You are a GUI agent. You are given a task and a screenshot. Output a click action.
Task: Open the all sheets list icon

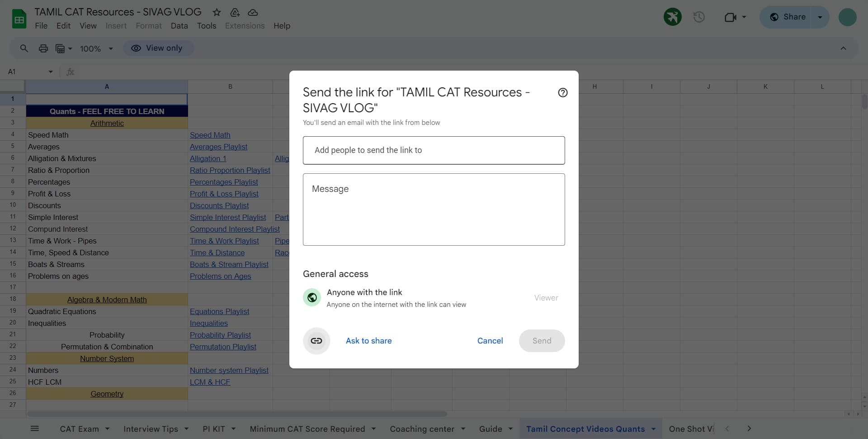point(35,429)
